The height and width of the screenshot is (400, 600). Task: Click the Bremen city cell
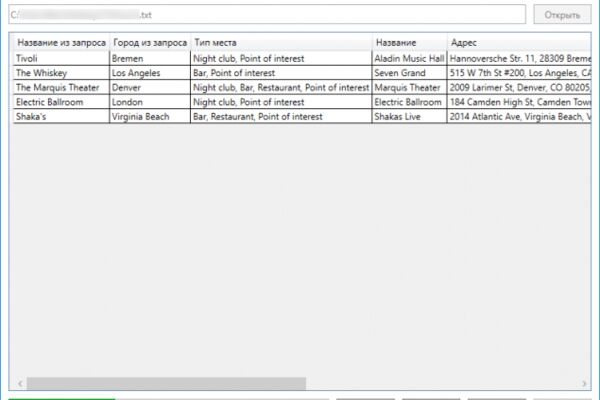click(150, 58)
